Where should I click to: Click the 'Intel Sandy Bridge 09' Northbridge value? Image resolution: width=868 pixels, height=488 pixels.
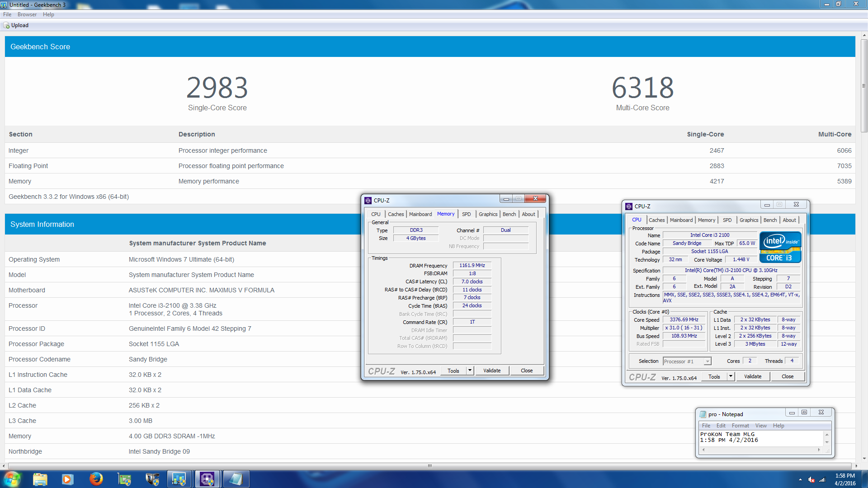159,451
